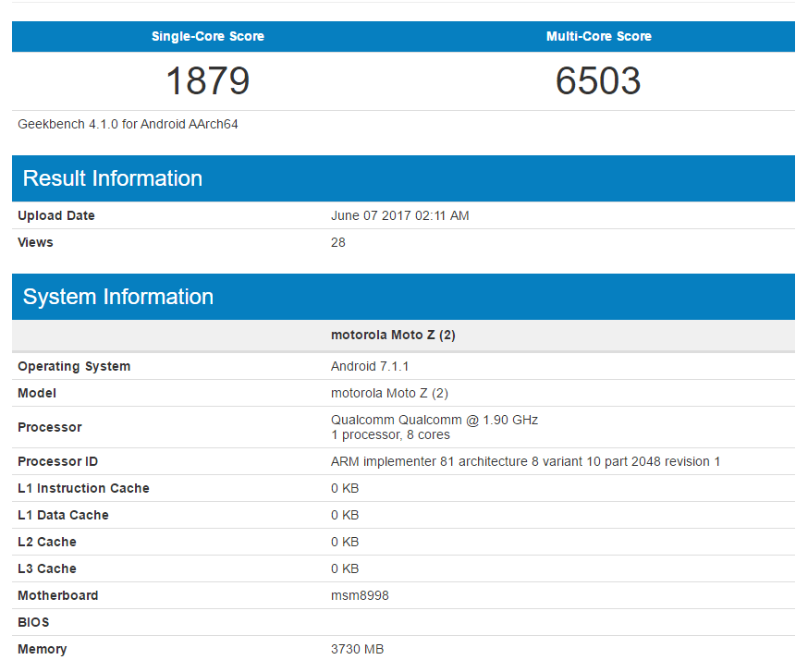The height and width of the screenshot is (672, 808).
Task: Select the single-core score value 1879
Action: pyautogui.click(x=207, y=81)
